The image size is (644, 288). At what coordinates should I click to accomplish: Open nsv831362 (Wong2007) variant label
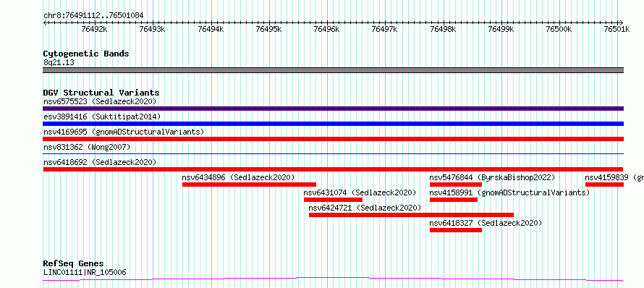(x=87, y=147)
